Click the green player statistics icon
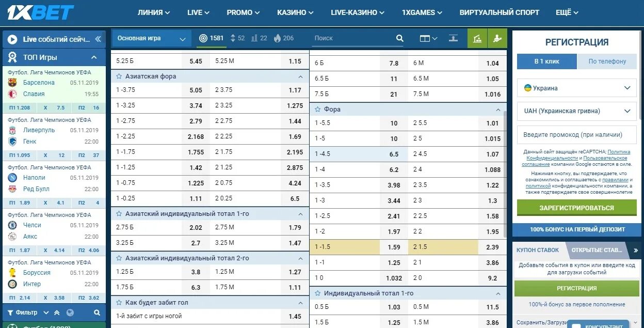The width and height of the screenshot is (644, 328). click(x=497, y=38)
